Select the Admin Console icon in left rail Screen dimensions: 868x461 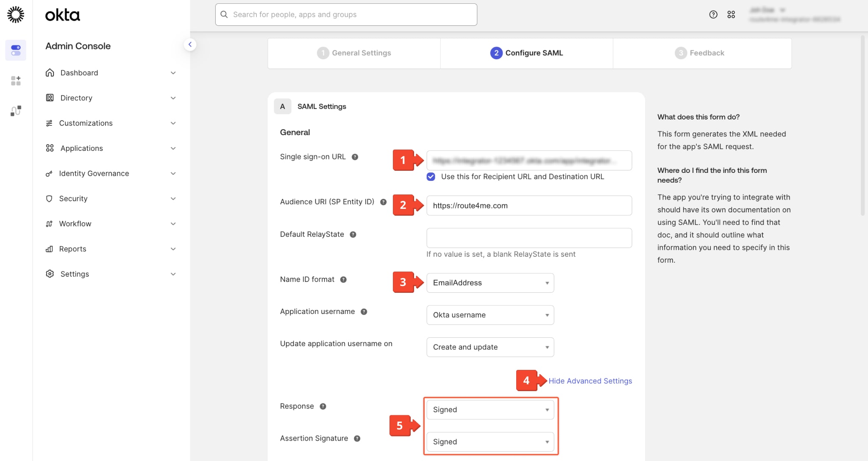pyautogui.click(x=16, y=50)
